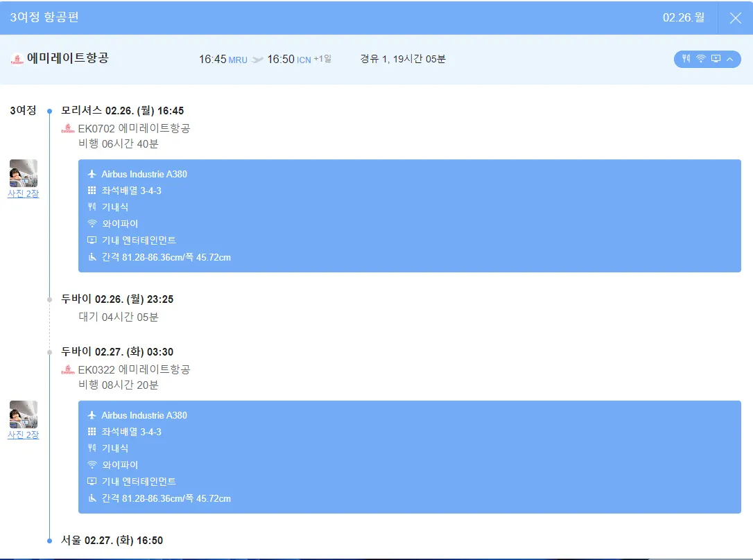Image resolution: width=753 pixels, height=560 pixels.
Task: Click the EK0702 에미레이트항공 flight number text
Action: (x=134, y=128)
